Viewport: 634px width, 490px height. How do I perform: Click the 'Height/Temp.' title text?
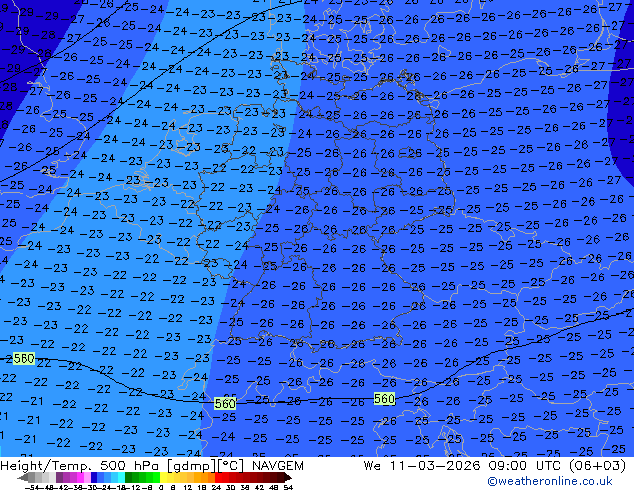coord(45,466)
